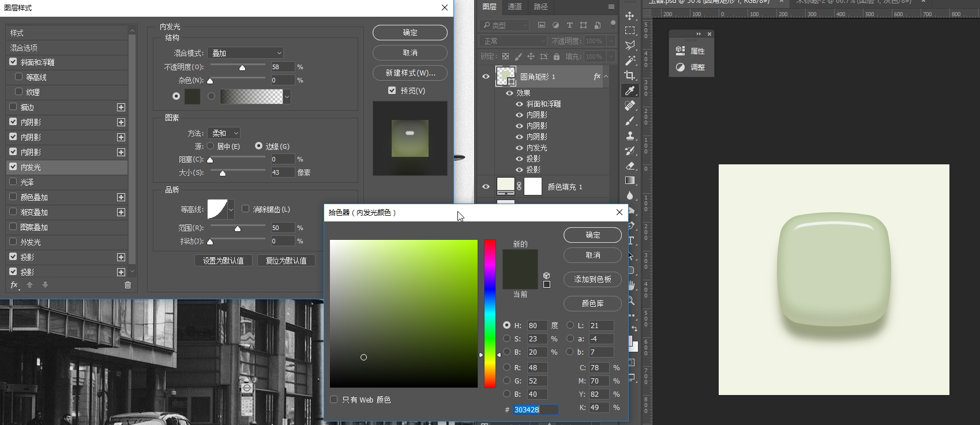Open 属性 properties panel icon
Screen dimensions: 980x425
pos(680,51)
